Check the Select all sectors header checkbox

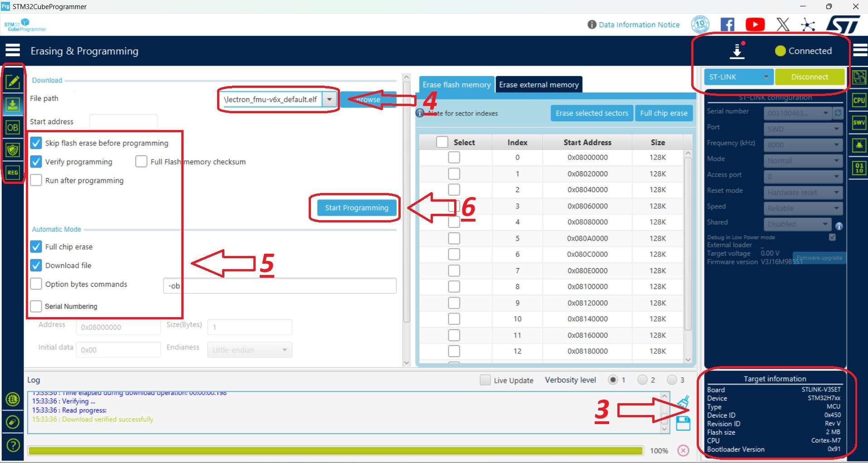442,142
